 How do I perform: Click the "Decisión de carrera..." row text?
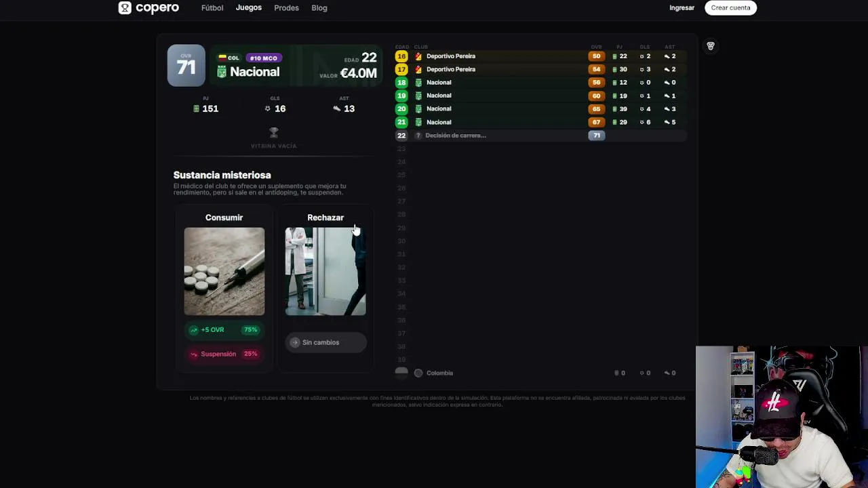[x=456, y=136]
